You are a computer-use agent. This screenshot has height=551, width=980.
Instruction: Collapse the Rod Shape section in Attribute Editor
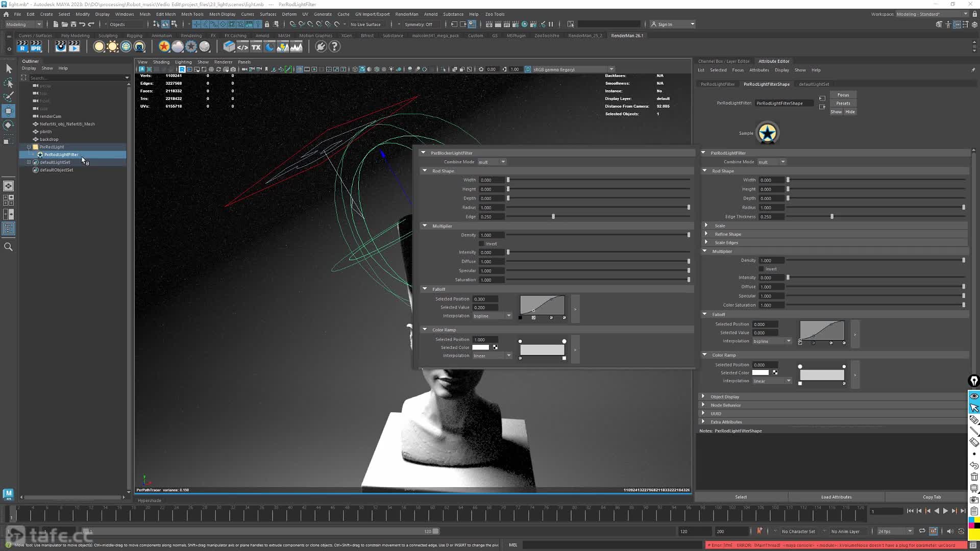point(705,171)
